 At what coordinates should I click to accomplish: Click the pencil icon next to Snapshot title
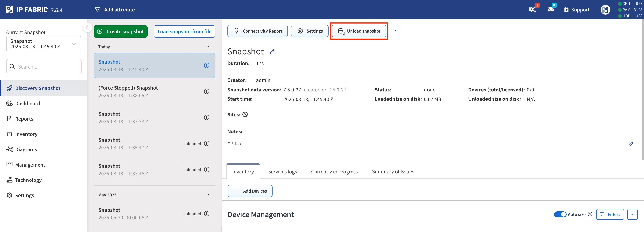pos(272,51)
